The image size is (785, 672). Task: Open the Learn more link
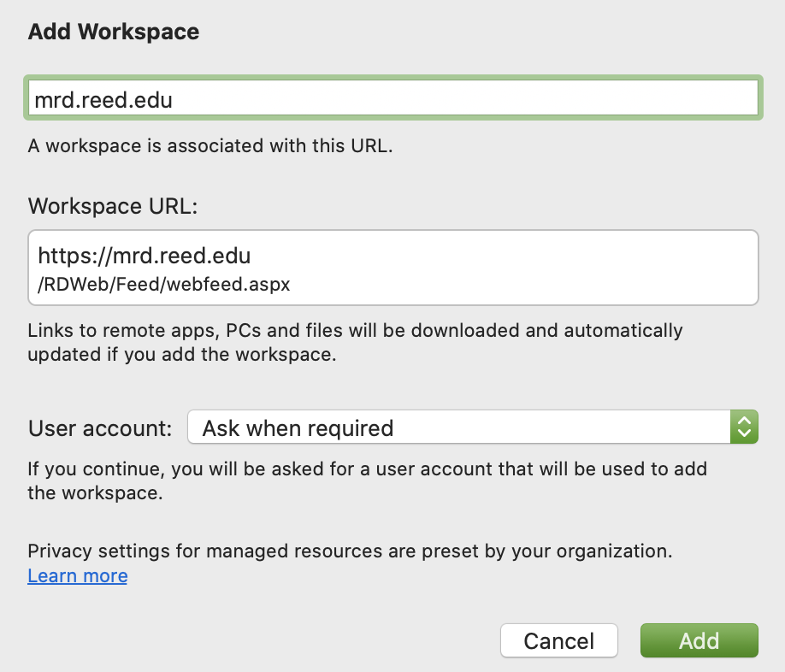pyautogui.click(x=78, y=575)
